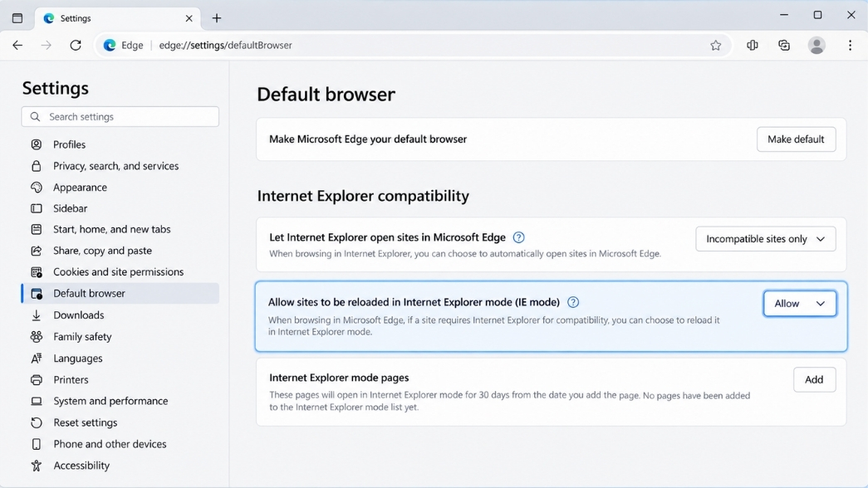Viewport: 868px width, 488px height.
Task: Open Reset settings page
Action: coord(120,422)
